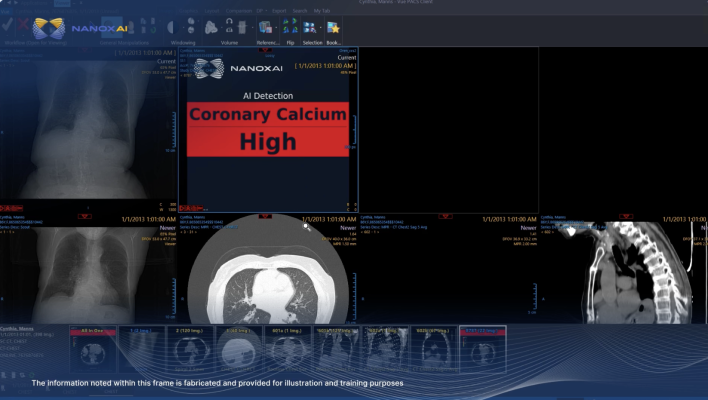This screenshot has width=708, height=400.
Task: Click the magnifier cursor icon on axial CT
Action: coord(307,227)
